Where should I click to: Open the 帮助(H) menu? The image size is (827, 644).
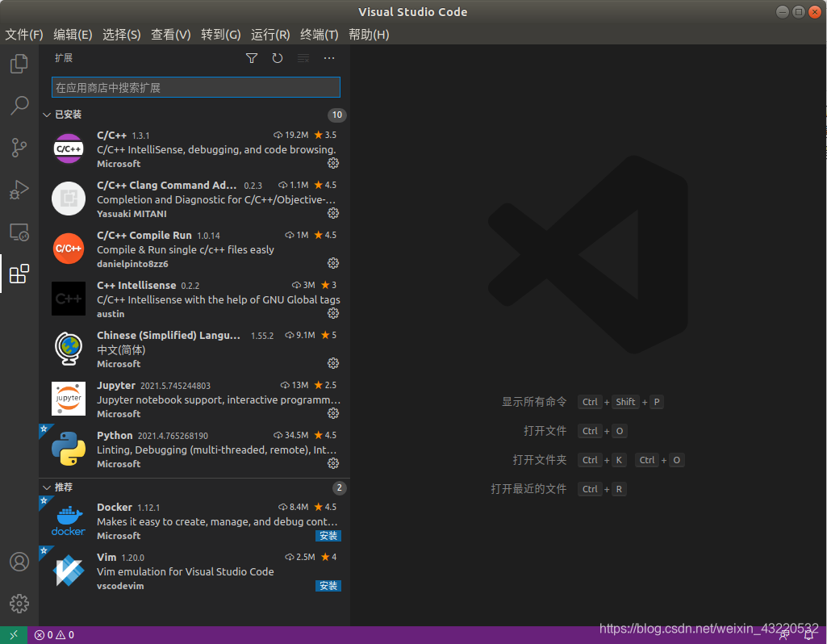369,35
